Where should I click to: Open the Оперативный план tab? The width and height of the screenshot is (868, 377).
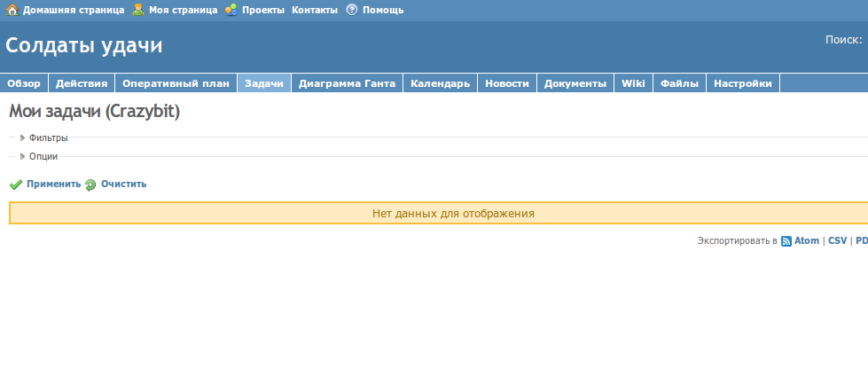[176, 83]
